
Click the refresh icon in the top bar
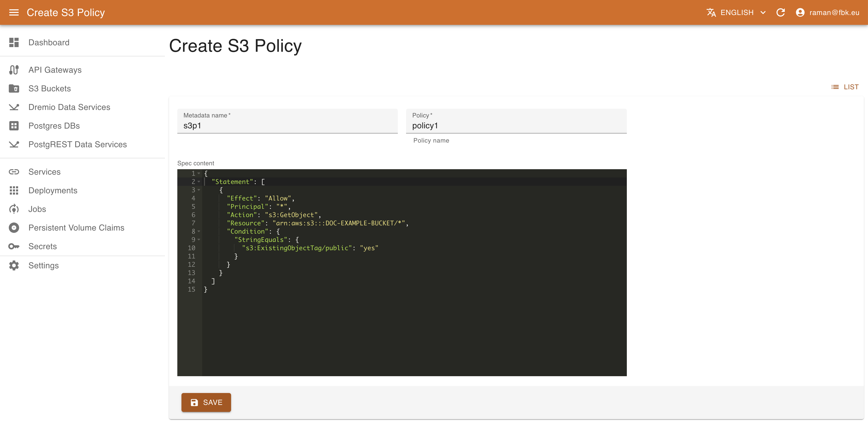pos(781,12)
